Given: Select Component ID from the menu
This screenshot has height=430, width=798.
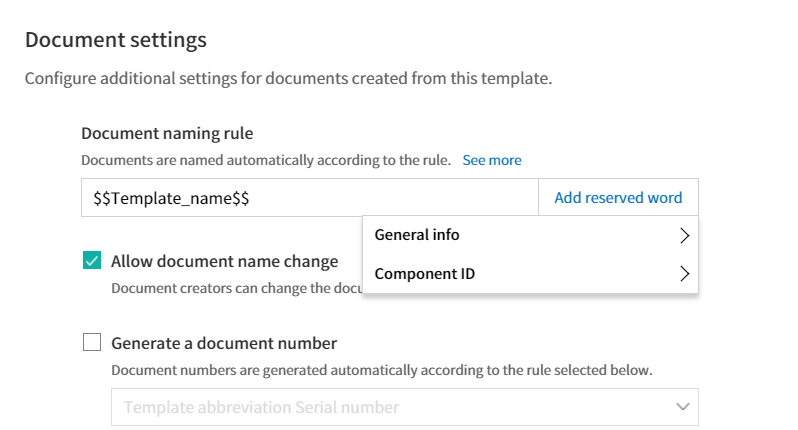Looking at the screenshot, I should coord(530,274).
